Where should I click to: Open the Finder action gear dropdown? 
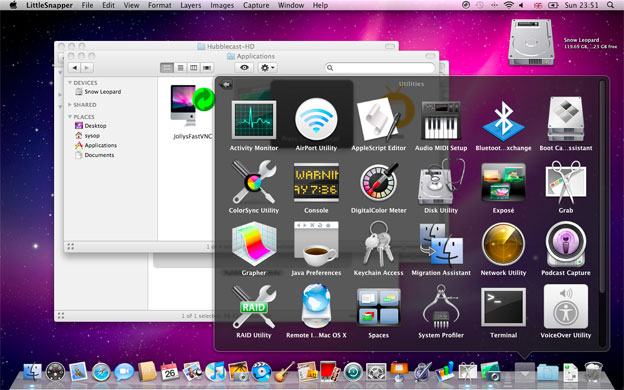(x=267, y=68)
